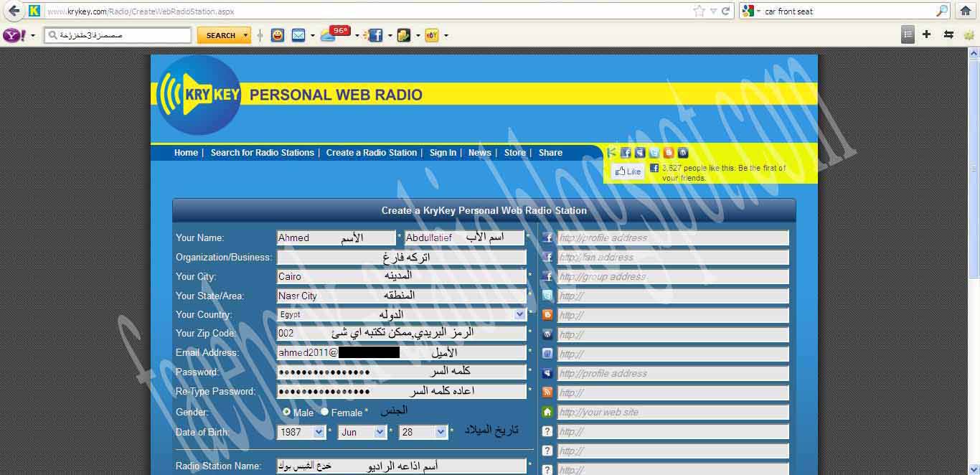Open the Sign In menu item
Image resolution: width=980 pixels, height=475 pixels.
pyautogui.click(x=443, y=153)
